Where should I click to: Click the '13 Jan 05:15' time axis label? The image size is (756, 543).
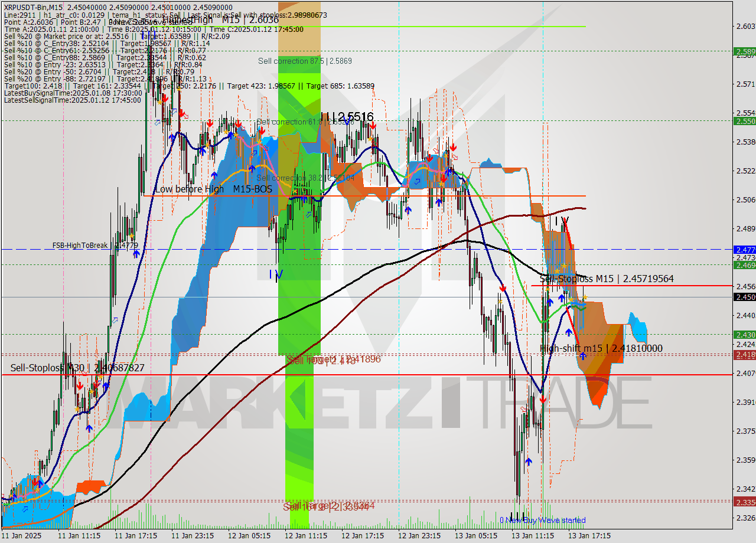(x=476, y=536)
